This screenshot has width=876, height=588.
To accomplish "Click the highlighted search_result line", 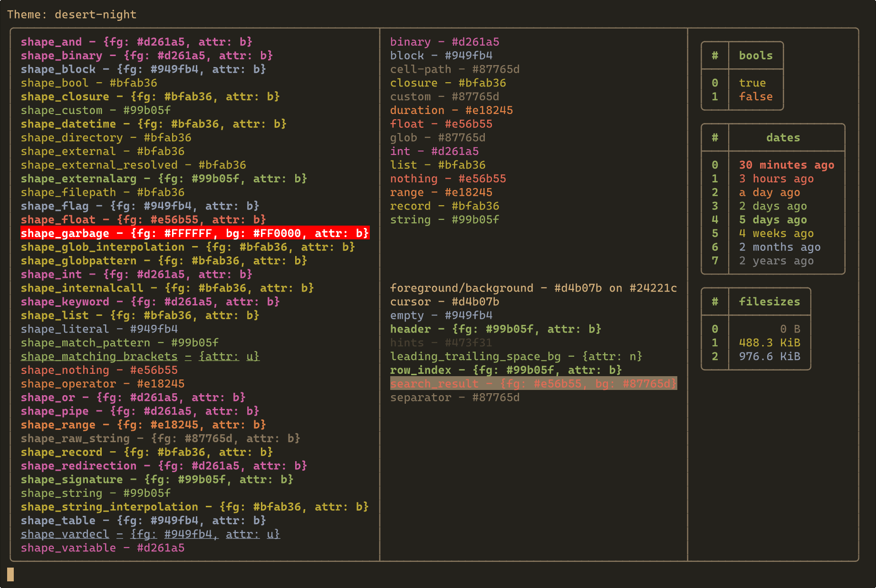I will 533,384.
